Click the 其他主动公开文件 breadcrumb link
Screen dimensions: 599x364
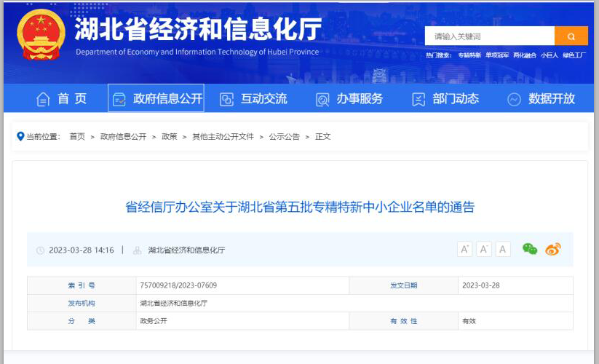(223, 136)
